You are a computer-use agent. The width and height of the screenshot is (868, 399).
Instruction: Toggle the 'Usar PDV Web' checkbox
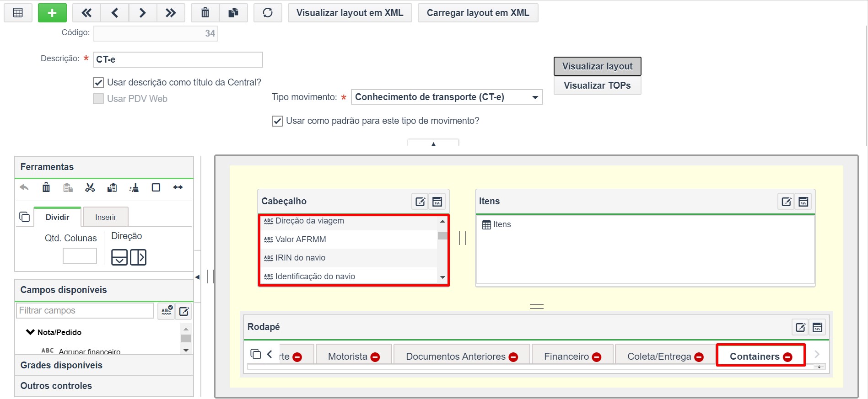click(98, 99)
